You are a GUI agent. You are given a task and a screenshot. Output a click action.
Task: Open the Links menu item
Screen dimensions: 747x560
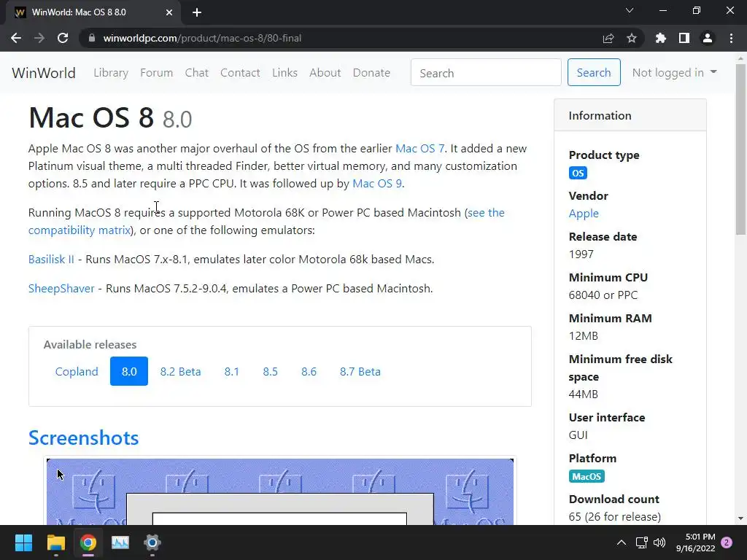click(x=285, y=73)
